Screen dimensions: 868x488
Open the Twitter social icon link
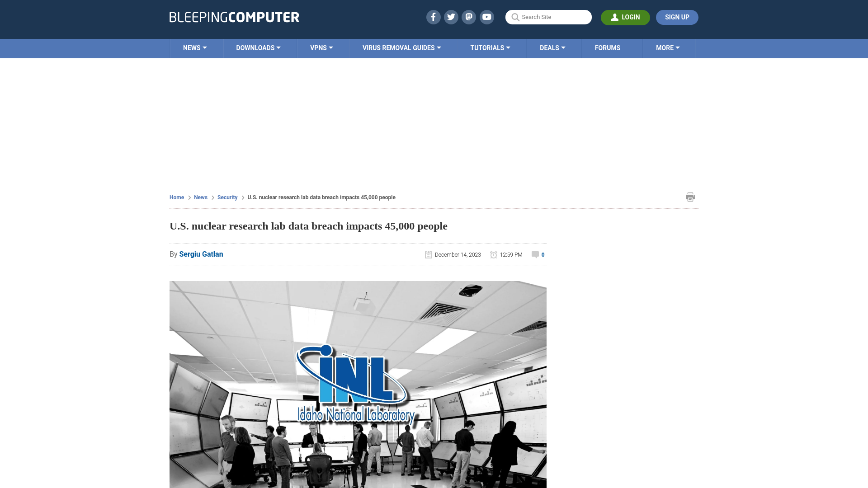pos(451,17)
